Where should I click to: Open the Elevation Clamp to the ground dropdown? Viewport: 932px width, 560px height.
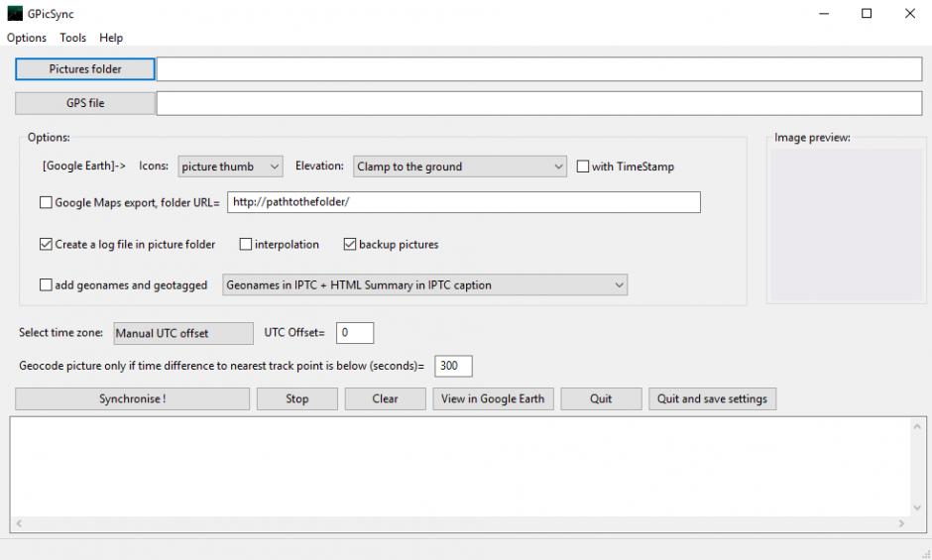pos(459,167)
